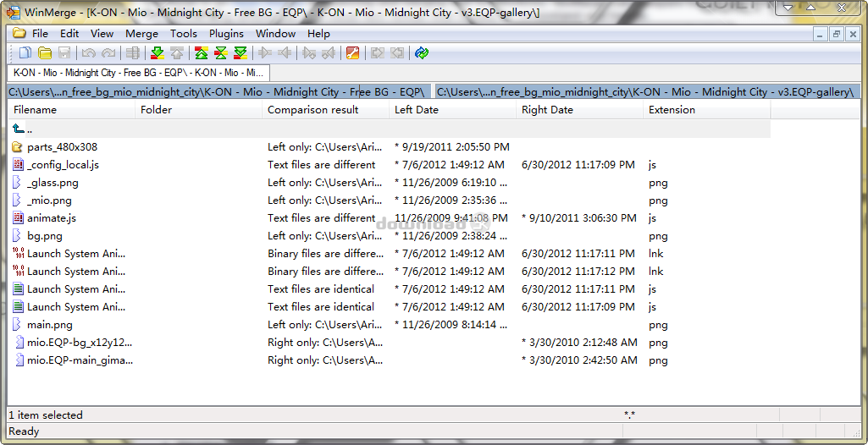
Task: Select the animate.js file row
Action: 51,218
